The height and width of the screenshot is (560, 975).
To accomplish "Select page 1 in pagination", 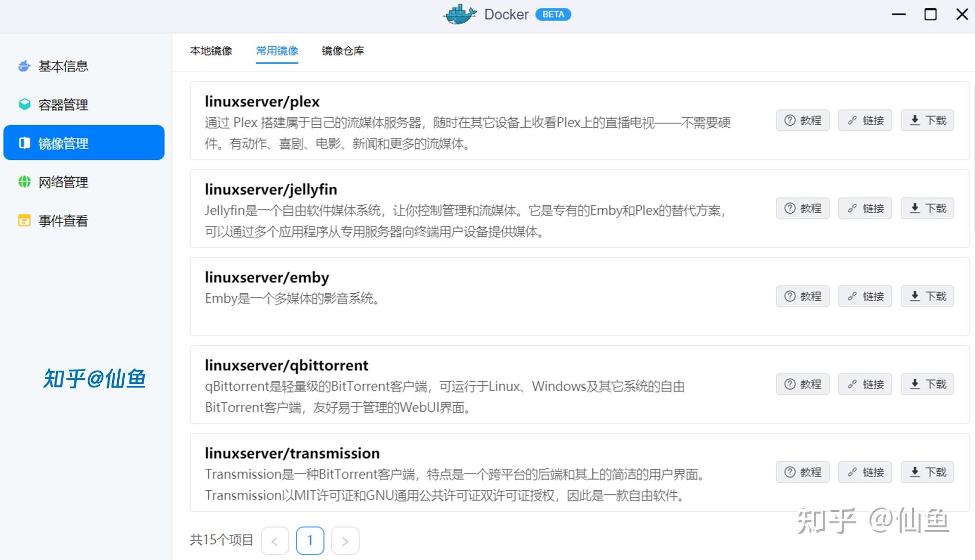I will coord(310,541).
